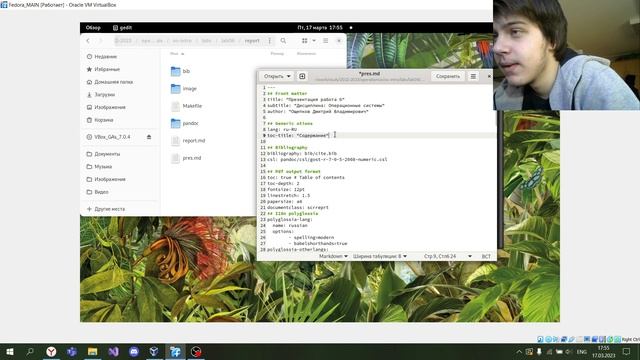Open the Markdown language selector
Image resolution: width=640 pixels, height=360 pixels.
[x=333, y=256]
